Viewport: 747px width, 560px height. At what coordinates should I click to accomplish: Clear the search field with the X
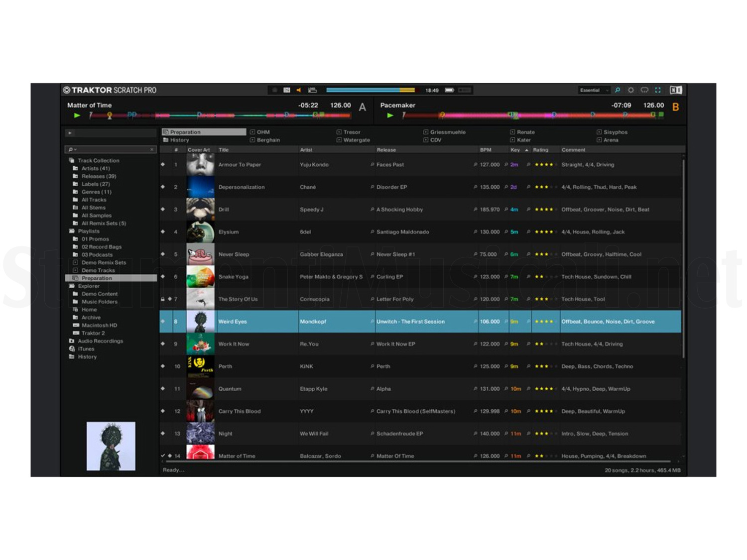[152, 149]
